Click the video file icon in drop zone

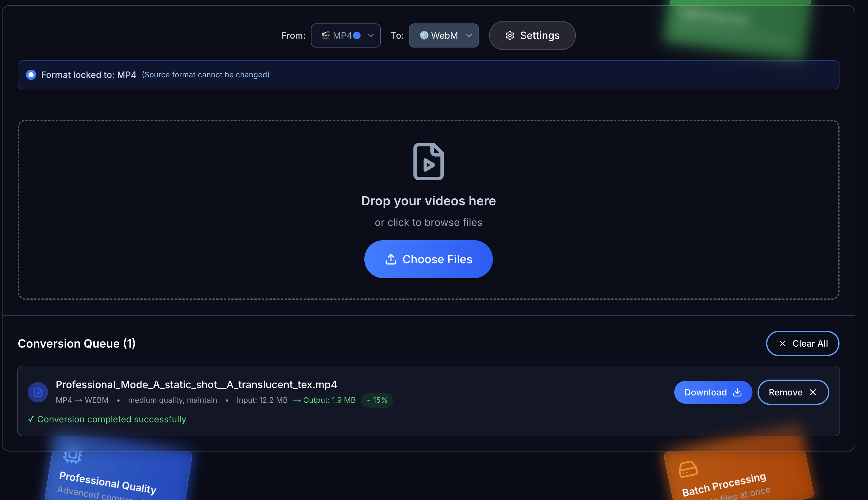coord(429,161)
